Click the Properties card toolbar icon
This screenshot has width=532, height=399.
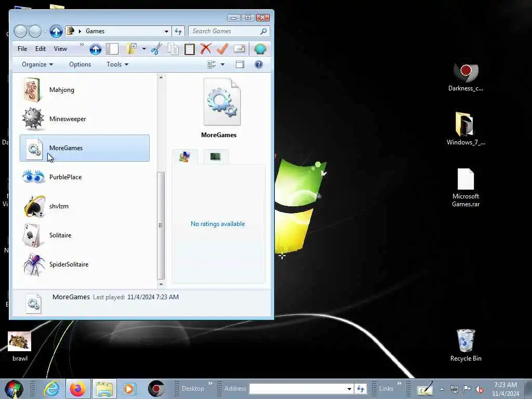(240, 49)
